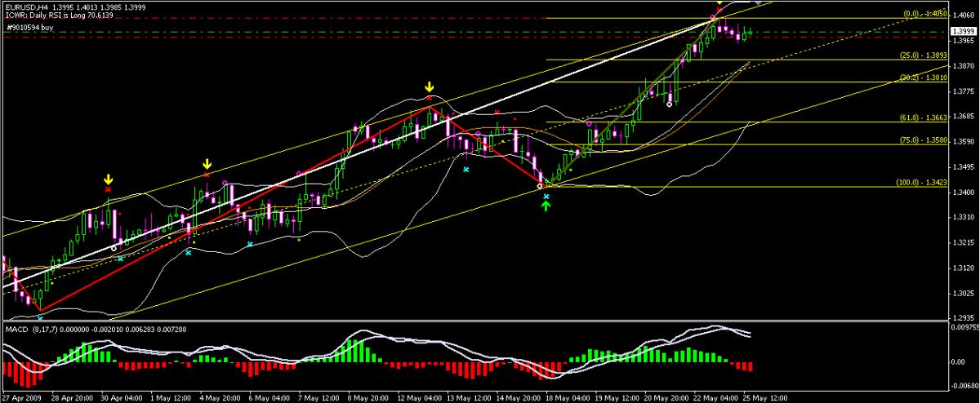
Task: Click the 14 May 20:00 time label
Action: pyautogui.click(x=520, y=398)
